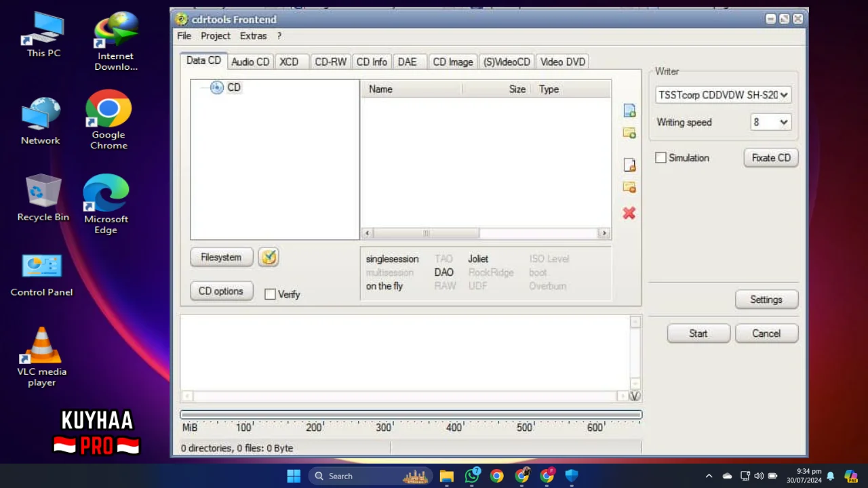Enable the Verify checkbox
Viewport: 868px width, 488px height.
coord(270,294)
